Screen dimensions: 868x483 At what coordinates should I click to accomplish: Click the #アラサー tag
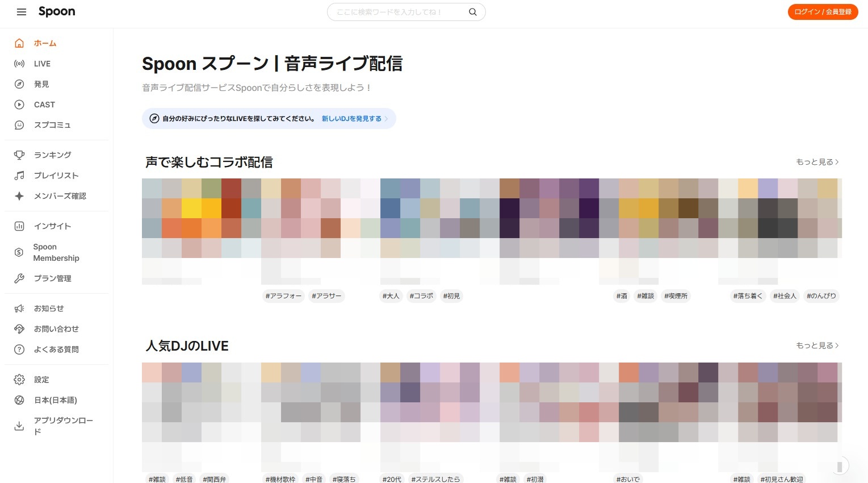326,296
